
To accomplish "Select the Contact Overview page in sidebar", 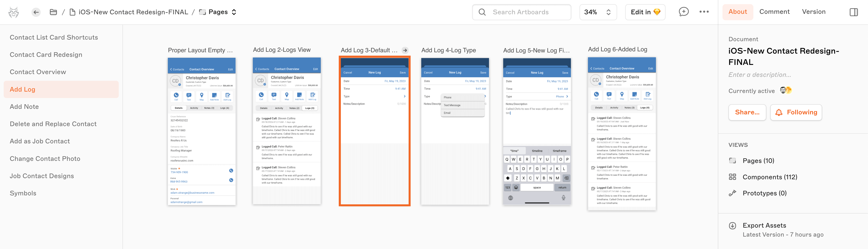I will point(38,72).
